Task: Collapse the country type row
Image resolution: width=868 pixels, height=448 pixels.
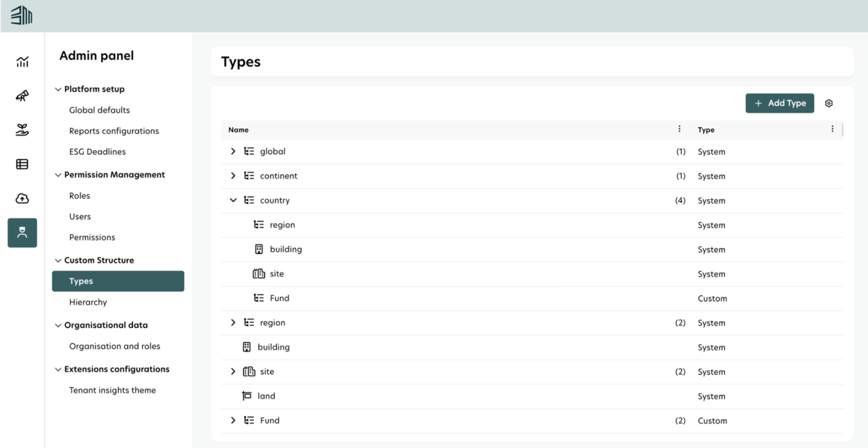Action: pyautogui.click(x=233, y=200)
